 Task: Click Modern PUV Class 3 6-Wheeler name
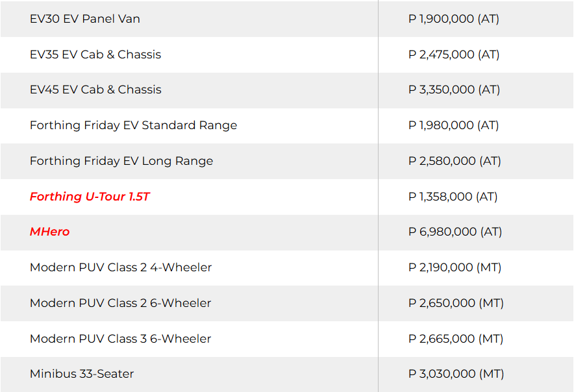click(x=121, y=339)
